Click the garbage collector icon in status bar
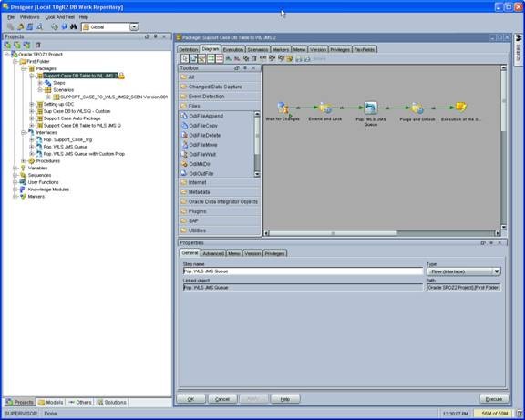 pos(520,414)
